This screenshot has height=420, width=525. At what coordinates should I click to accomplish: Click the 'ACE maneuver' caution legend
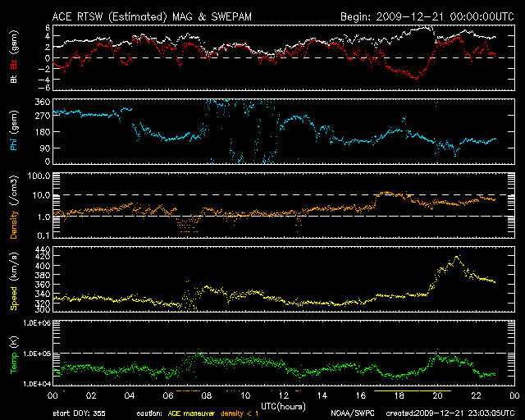191,413
